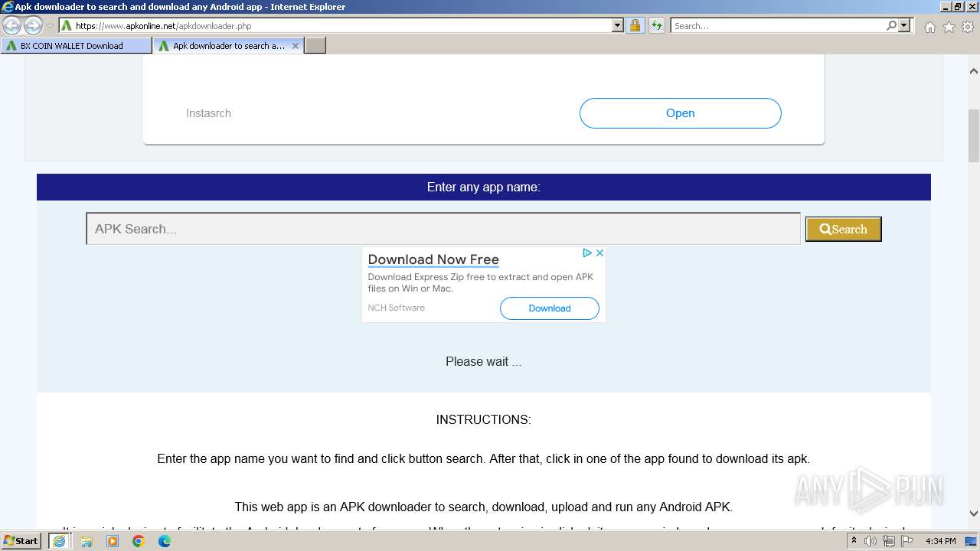Open Download Now Free ad headline

point(433,259)
